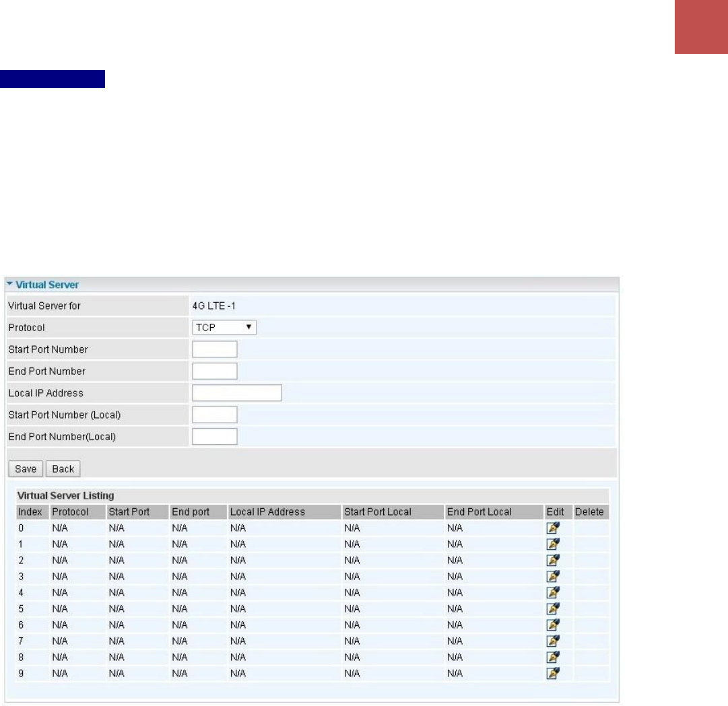Go back with the Back button
Image resolution: width=728 pixels, height=706 pixels.
click(63, 468)
